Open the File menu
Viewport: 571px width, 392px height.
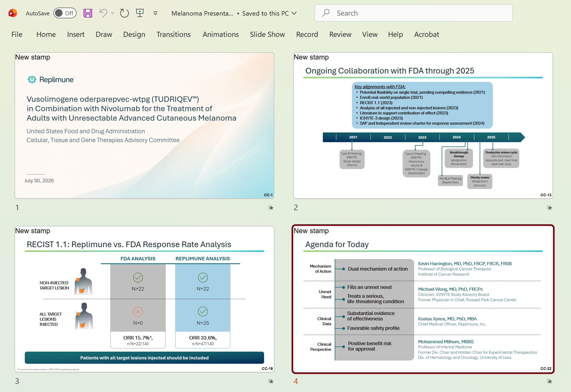coord(17,34)
